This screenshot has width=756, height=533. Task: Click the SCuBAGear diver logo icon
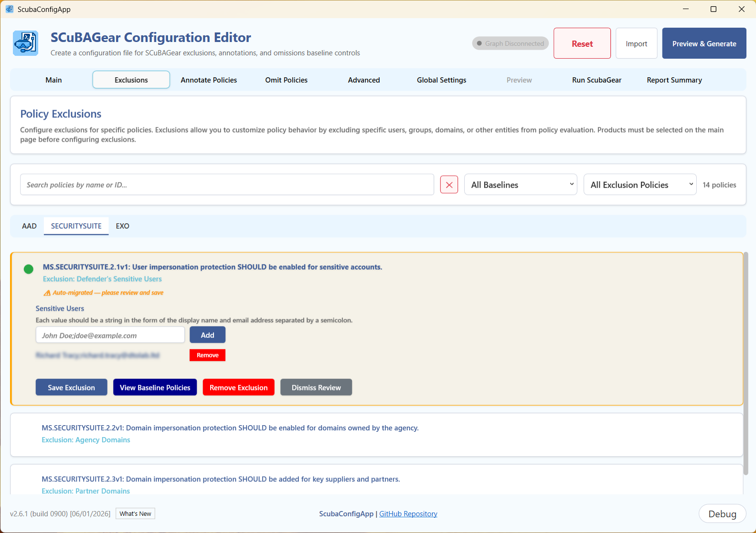(x=25, y=43)
